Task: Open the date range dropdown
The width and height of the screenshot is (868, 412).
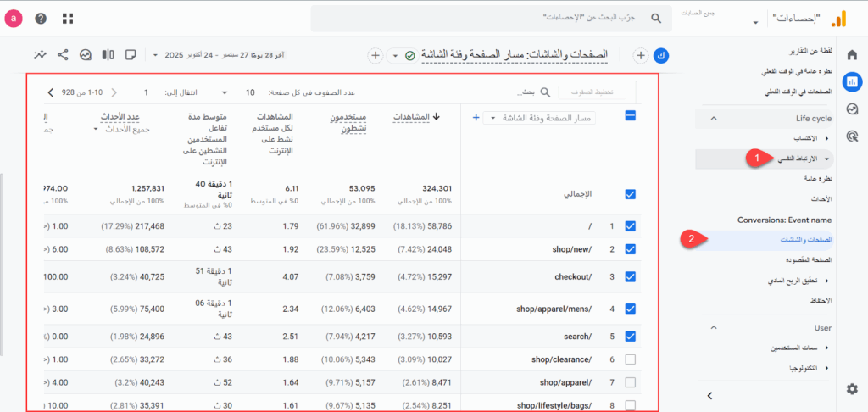Action: tap(155, 55)
